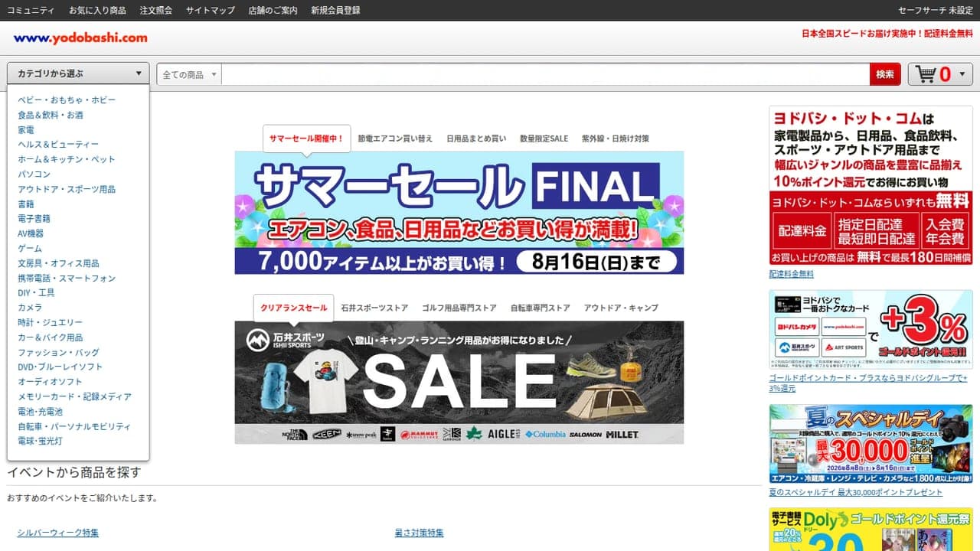Screen dimensions: 980x551
Task: Click 新規会員登録 to register
Action: pyautogui.click(x=335, y=11)
